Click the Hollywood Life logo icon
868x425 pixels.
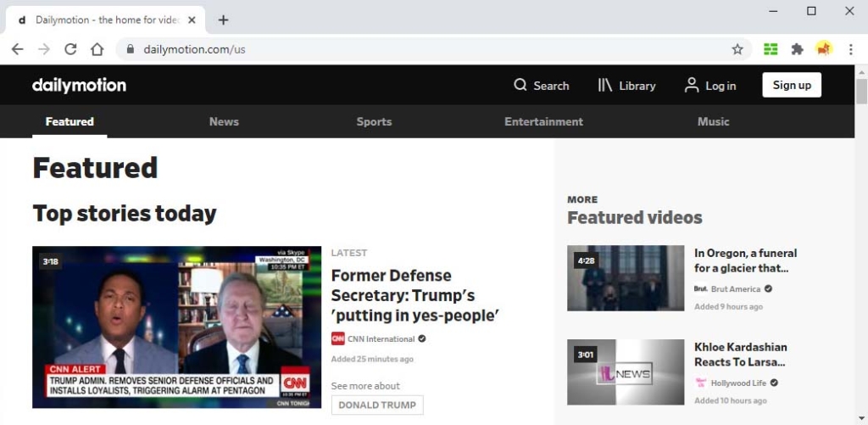pyautogui.click(x=701, y=383)
